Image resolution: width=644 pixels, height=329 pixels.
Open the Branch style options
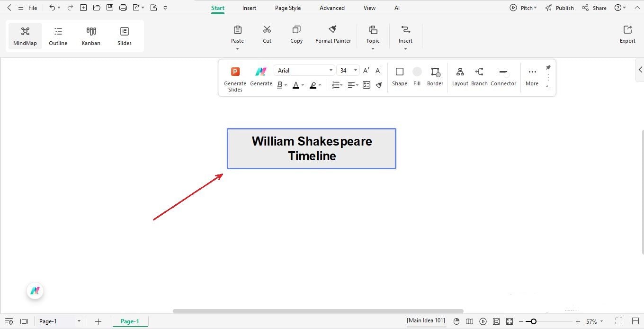click(x=479, y=76)
